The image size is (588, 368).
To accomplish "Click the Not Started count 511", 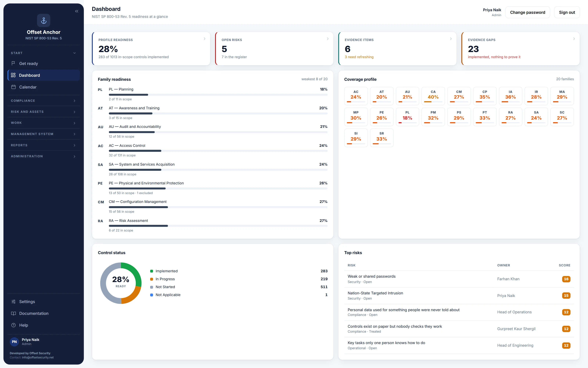I will point(324,287).
